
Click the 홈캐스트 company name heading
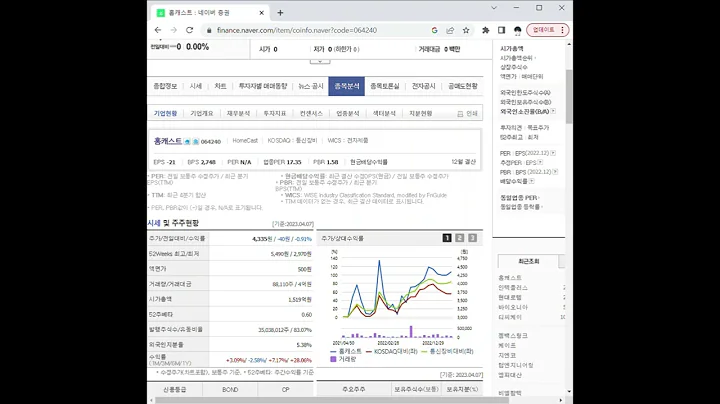pos(168,141)
